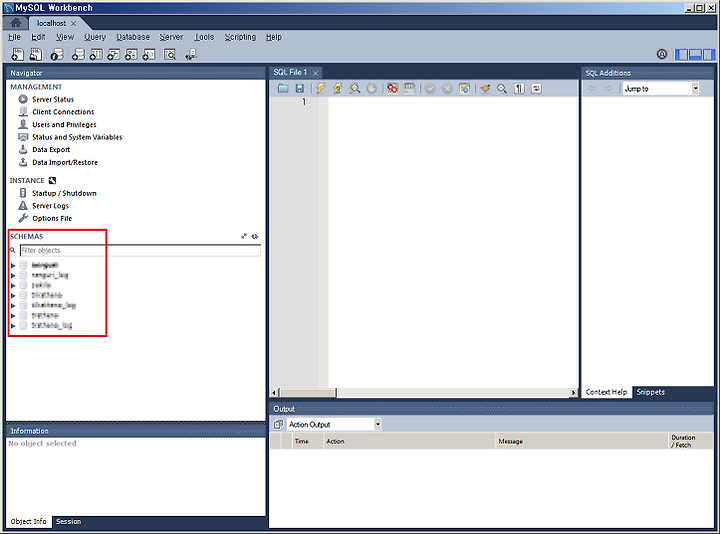Switch to the Context Help tab
720x534 pixels.
606,392
